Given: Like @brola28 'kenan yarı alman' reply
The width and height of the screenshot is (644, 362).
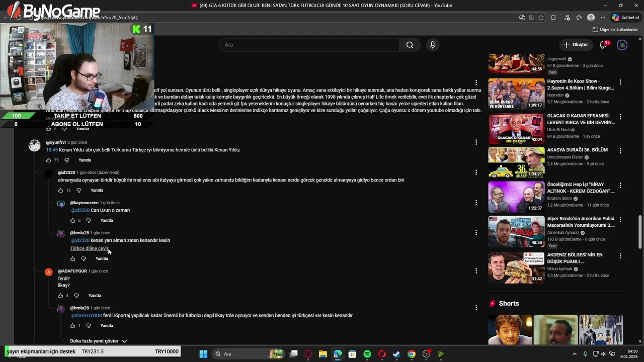Looking at the screenshot, I should click(x=73, y=259).
